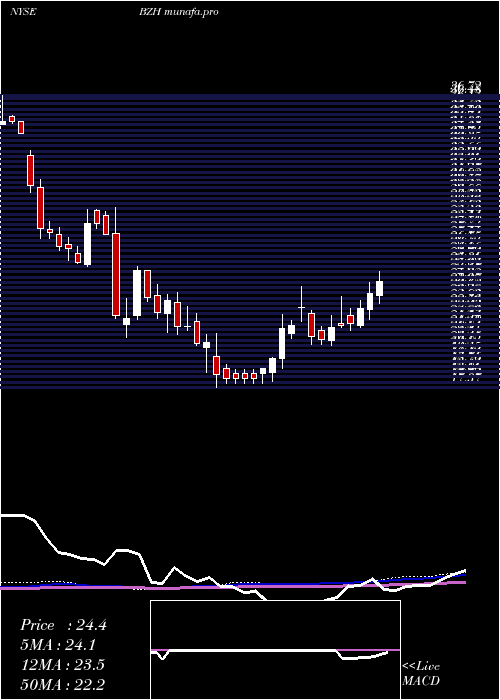
Task: Click the 12MA : 23.5 value
Action: (x=62, y=665)
